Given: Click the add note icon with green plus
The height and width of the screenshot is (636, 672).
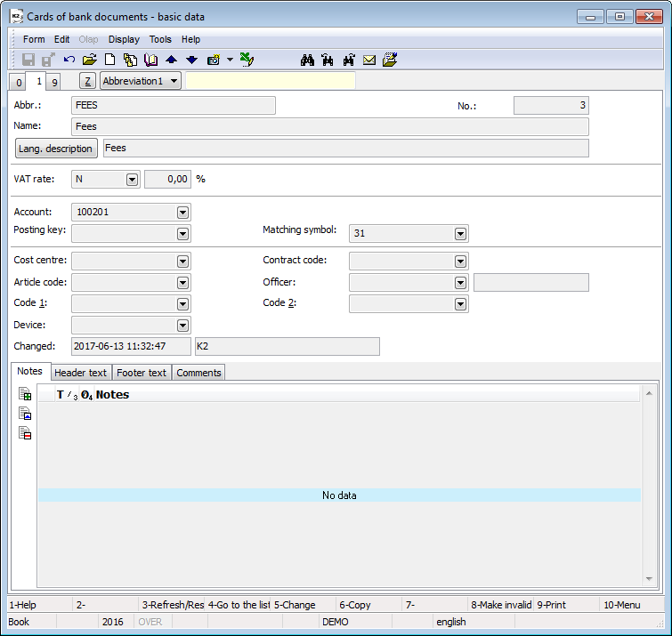Looking at the screenshot, I should [26, 394].
